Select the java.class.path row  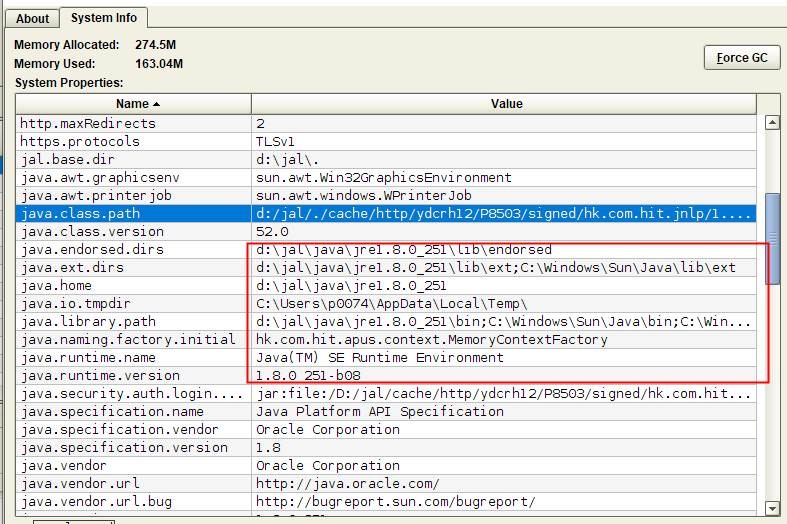click(x=135, y=214)
